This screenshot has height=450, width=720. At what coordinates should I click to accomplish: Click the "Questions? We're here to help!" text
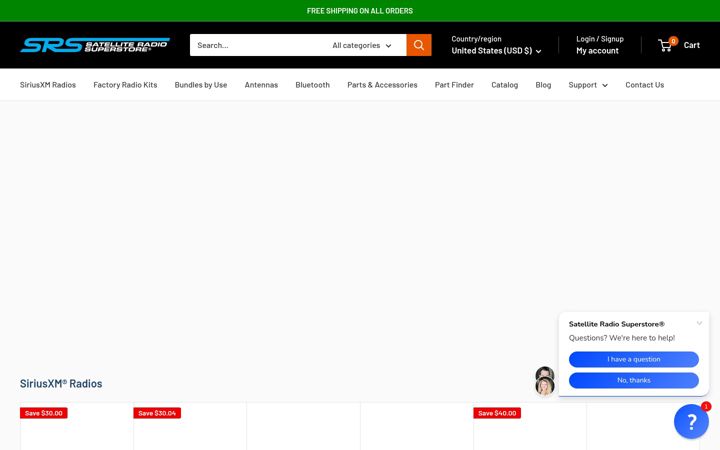[x=622, y=338]
